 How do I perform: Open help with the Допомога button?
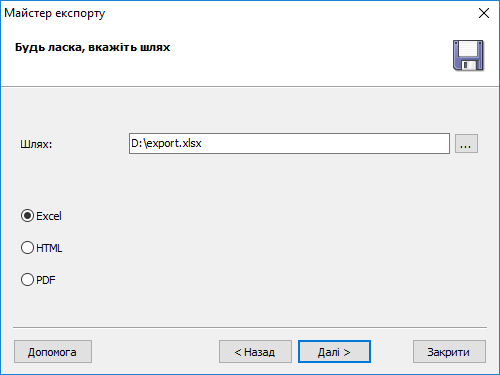(x=53, y=352)
